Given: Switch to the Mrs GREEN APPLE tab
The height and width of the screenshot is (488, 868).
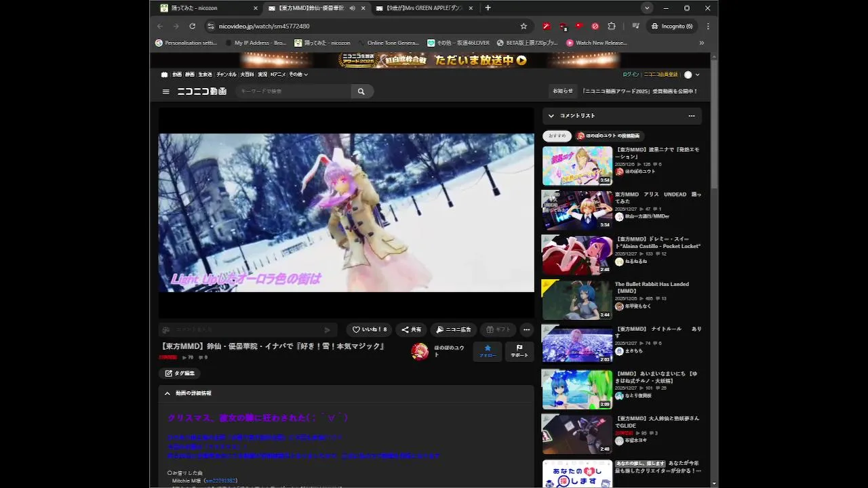Looking at the screenshot, I should (x=425, y=8).
